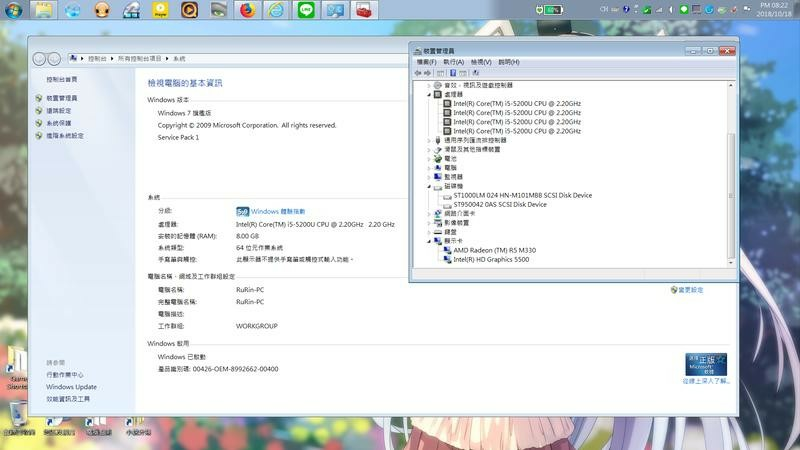Select Intel(R) HD Graphics 5500

coord(491,259)
